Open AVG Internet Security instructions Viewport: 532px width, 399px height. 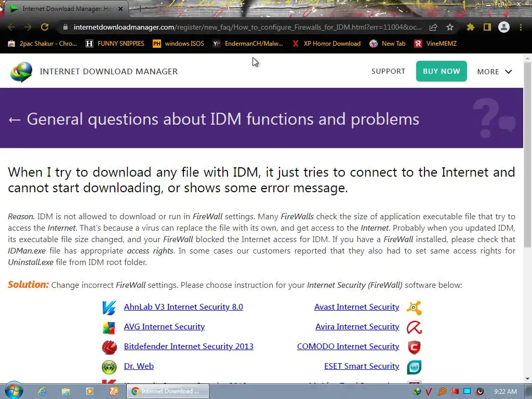[164, 326]
